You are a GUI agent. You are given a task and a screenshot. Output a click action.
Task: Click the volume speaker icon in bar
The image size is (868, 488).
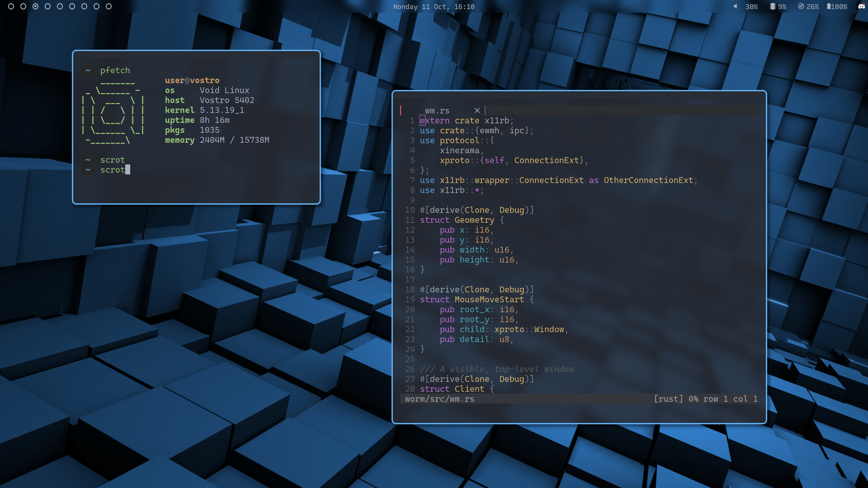[735, 6]
